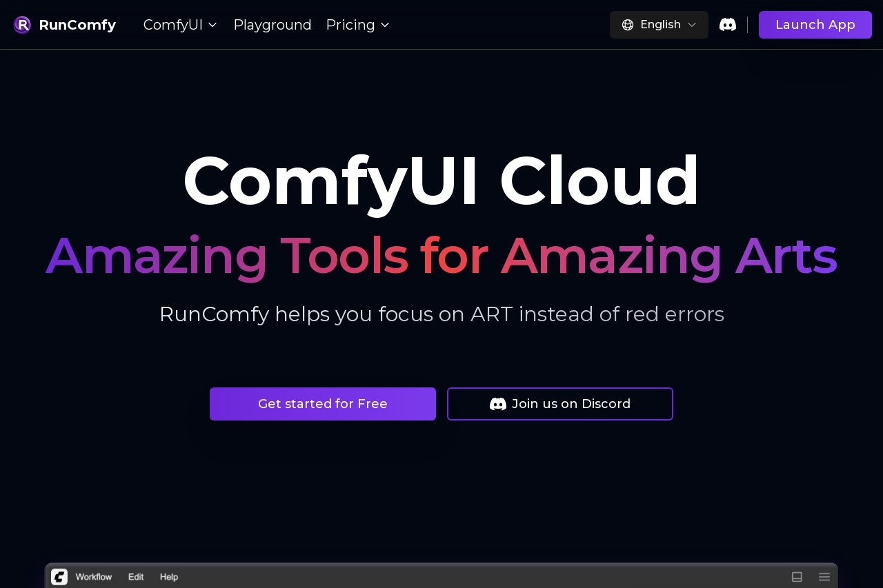883x588 pixels.
Task: Click Get started for Free
Action: click(x=323, y=404)
